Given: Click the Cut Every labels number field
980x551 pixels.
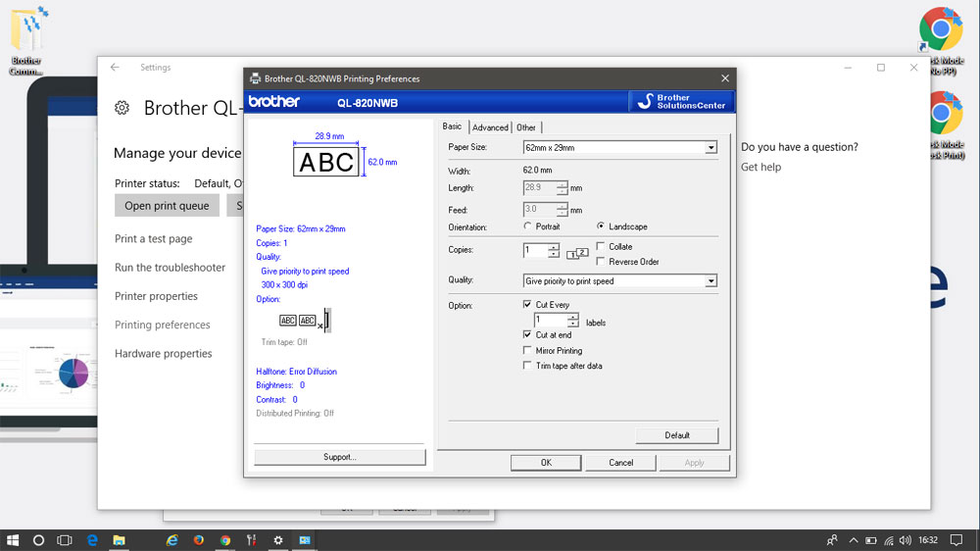Looking at the screenshot, I should pyautogui.click(x=550, y=321).
